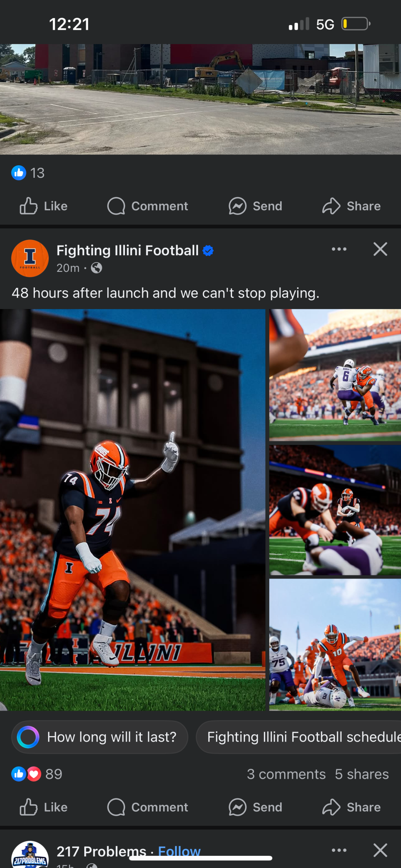View the 89 reactions list
This screenshot has width=401, height=868.
point(37,774)
